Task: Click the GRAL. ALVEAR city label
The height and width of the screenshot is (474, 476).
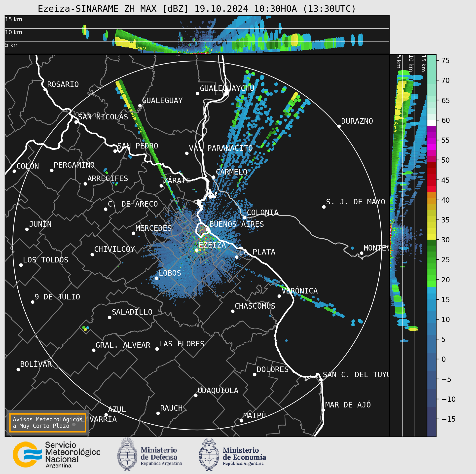Action: click(123, 345)
